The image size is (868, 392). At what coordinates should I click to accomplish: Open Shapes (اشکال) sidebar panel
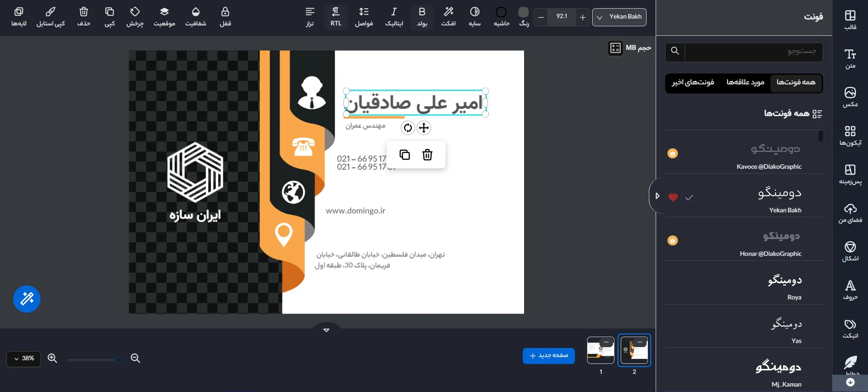850,251
